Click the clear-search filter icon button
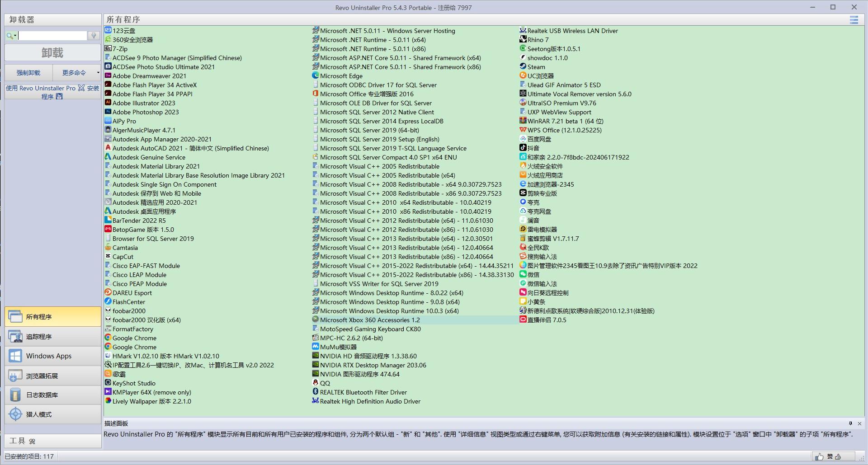 coord(94,36)
